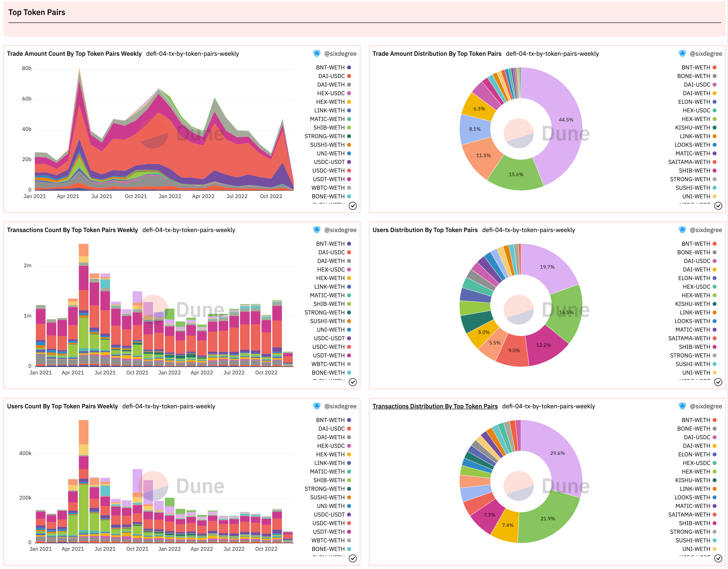Open Users Count By Top Token Pairs Weekly title

(62, 406)
